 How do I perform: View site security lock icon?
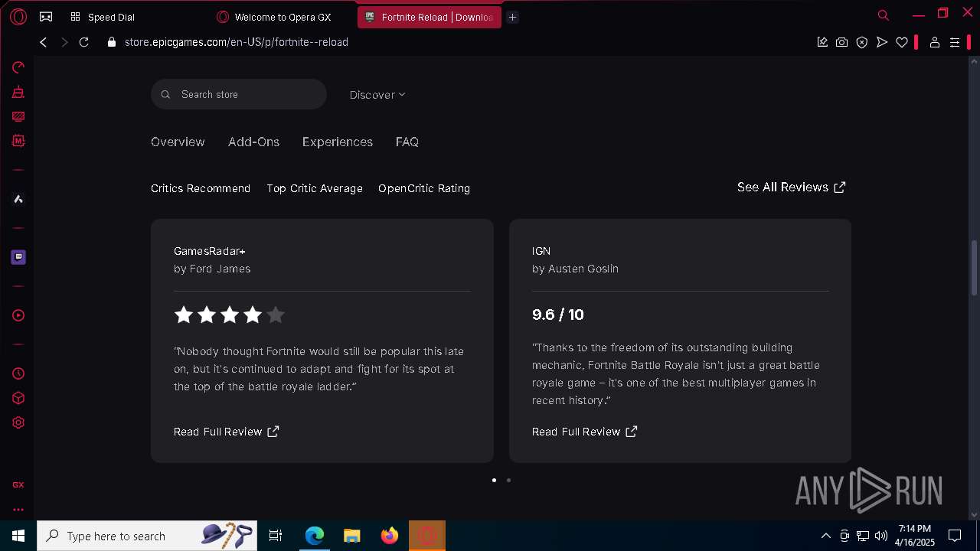(x=112, y=42)
